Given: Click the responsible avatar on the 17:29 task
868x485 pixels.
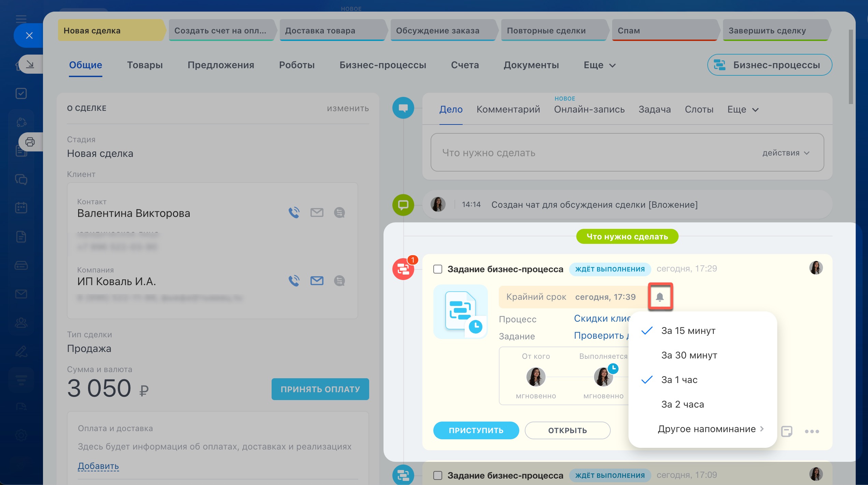Looking at the screenshot, I should pyautogui.click(x=816, y=268).
